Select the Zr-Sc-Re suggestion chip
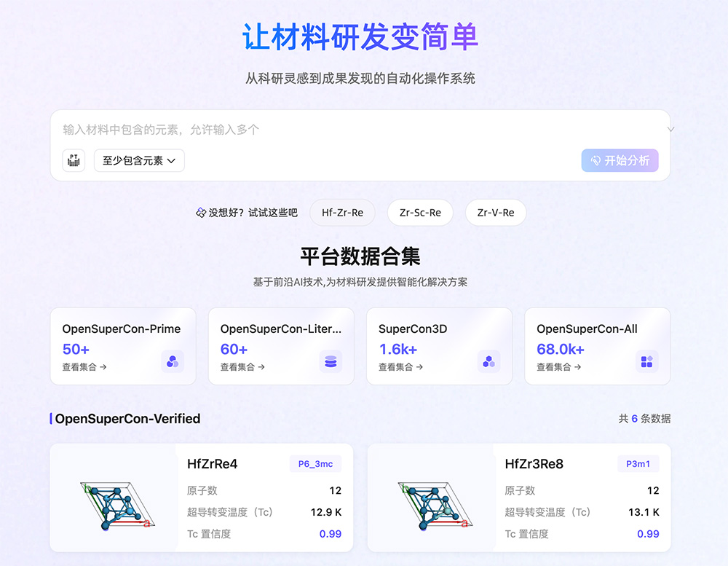 pyautogui.click(x=420, y=213)
